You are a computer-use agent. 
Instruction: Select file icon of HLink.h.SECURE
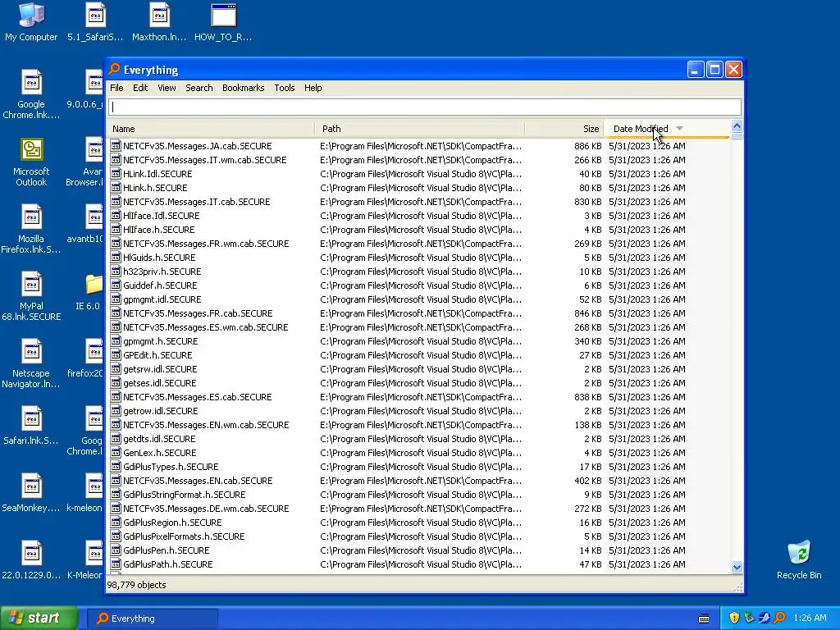point(115,188)
